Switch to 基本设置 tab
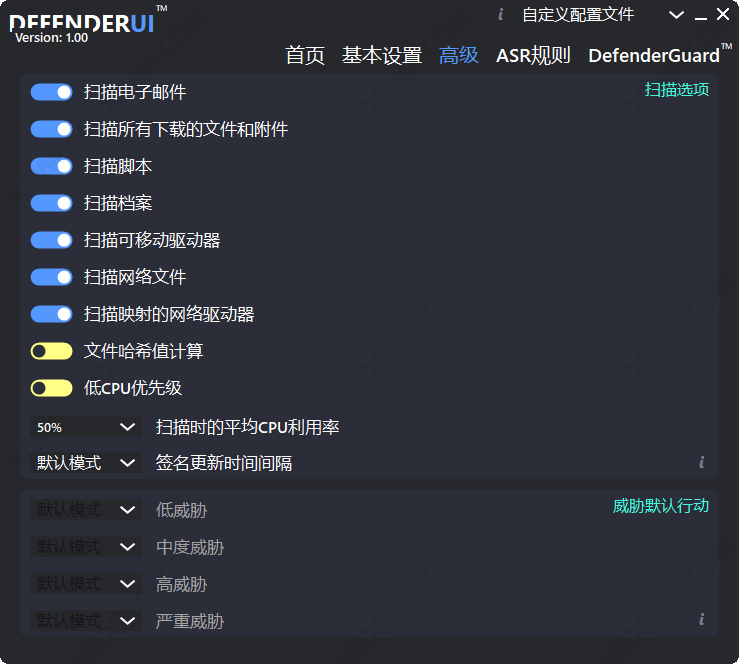The width and height of the screenshot is (739, 664). [382, 56]
